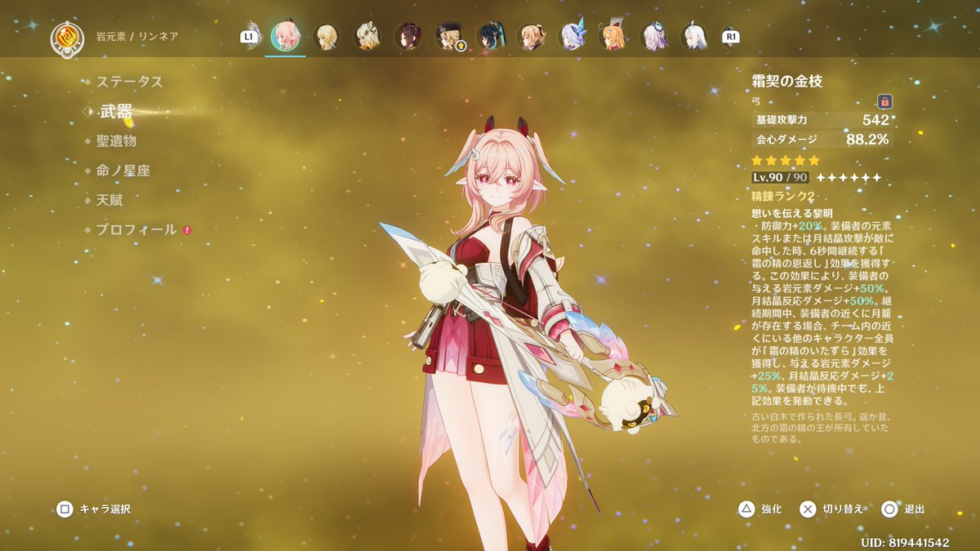The image size is (980, 551).
Task: Click the weapon name 霜契の金枝
Action: click(786, 81)
